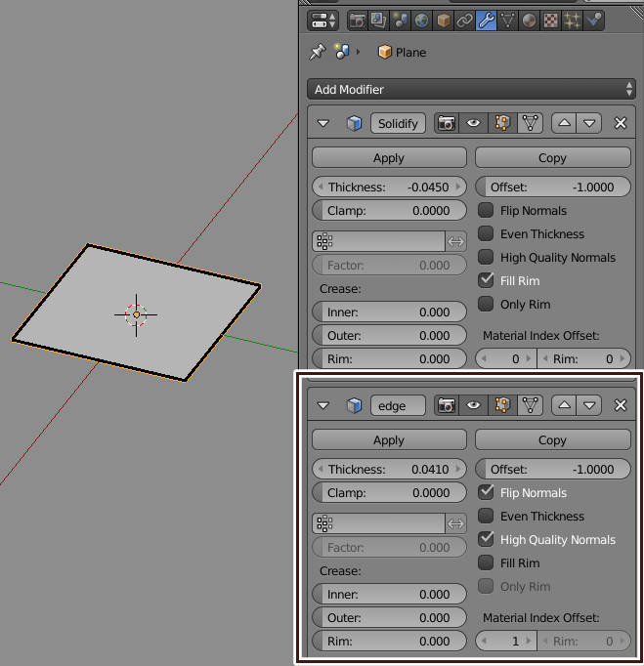Open vertex group field in Solidify modifier

tap(378, 241)
